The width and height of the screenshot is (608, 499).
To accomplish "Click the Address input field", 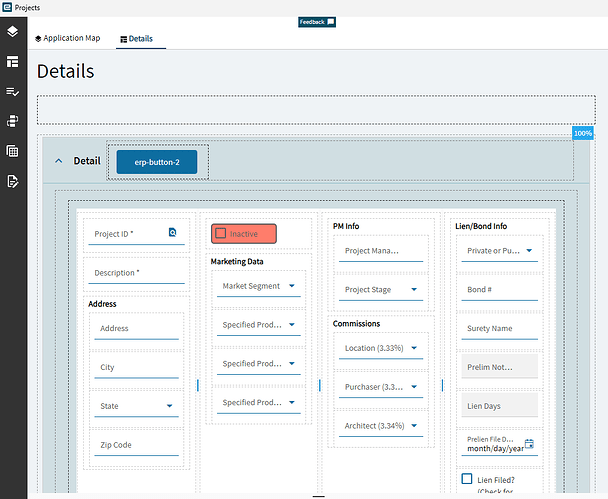I will pyautogui.click(x=136, y=328).
